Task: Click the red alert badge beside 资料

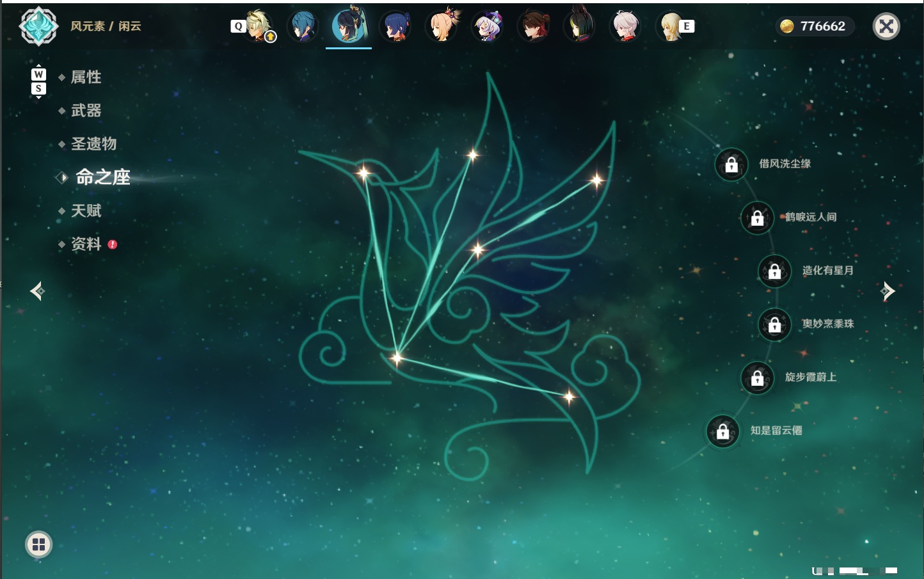Action: [x=113, y=244]
